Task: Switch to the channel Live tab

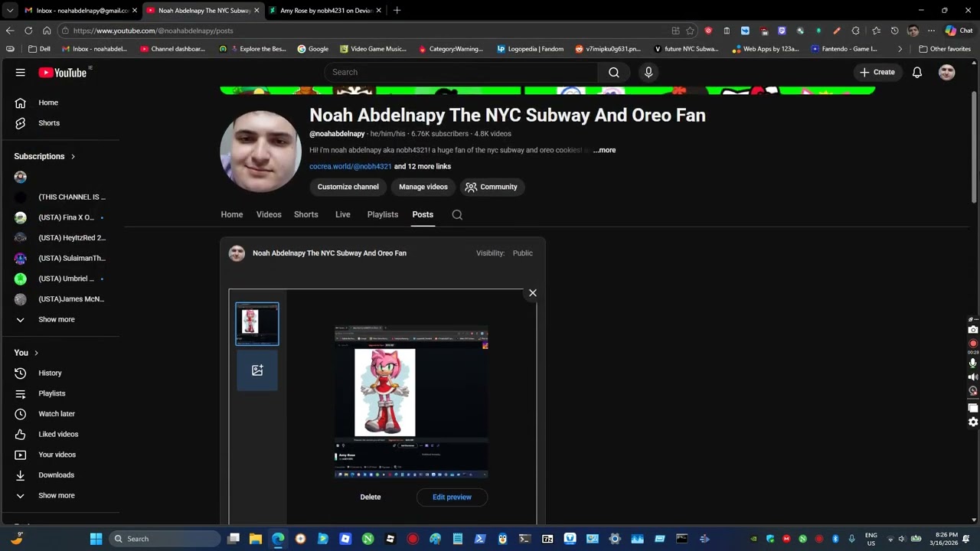Action: [x=343, y=215]
